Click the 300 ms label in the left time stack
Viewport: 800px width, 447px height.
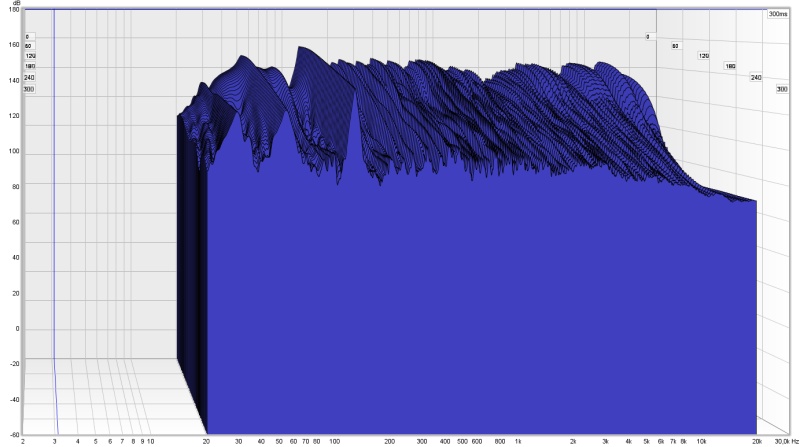(x=29, y=89)
